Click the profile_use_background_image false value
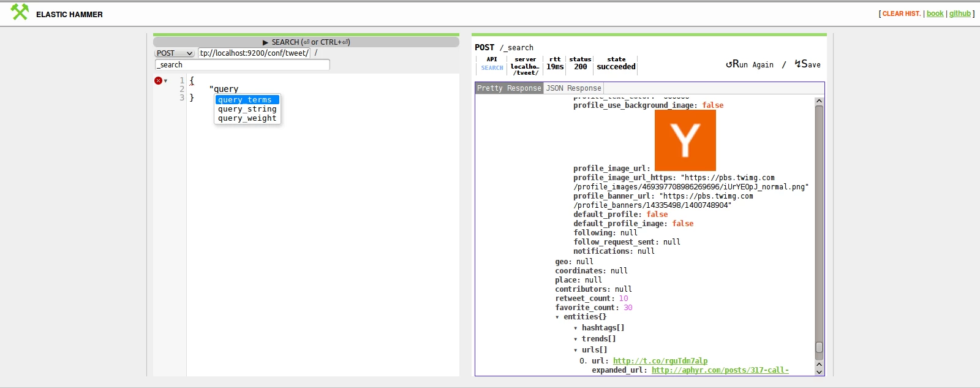 (713, 105)
